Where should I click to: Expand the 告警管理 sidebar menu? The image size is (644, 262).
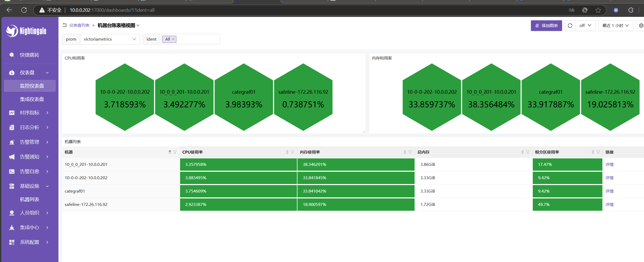click(30, 142)
